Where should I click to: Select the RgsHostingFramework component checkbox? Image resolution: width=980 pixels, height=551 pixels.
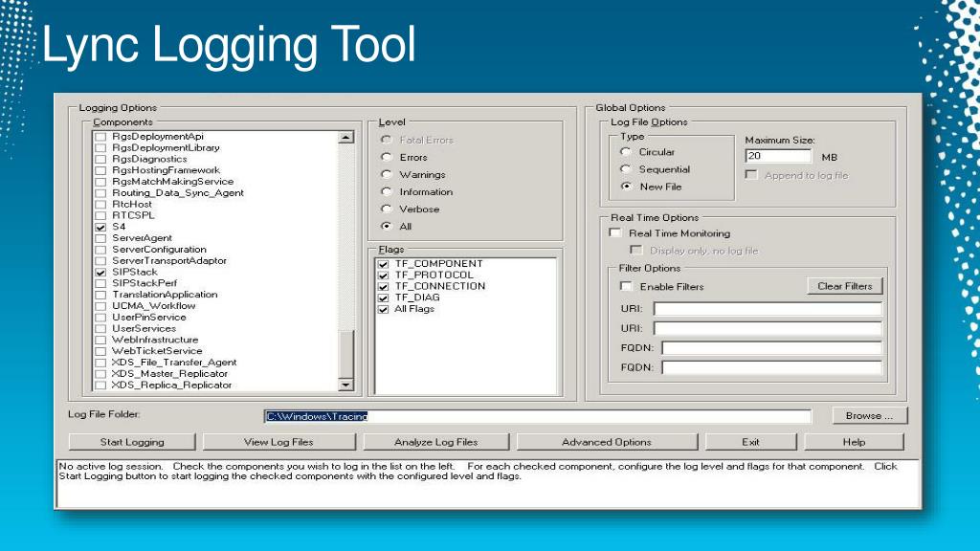click(100, 170)
